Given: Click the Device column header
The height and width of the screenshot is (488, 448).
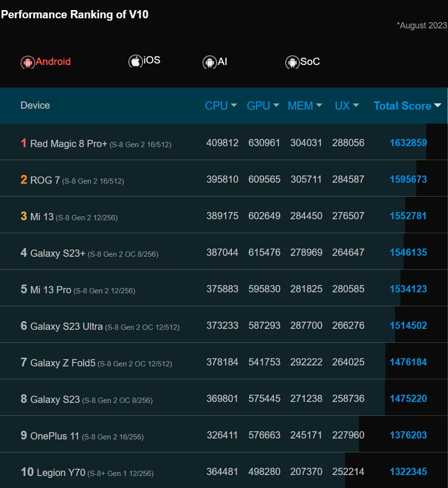Looking at the screenshot, I should [x=35, y=105].
